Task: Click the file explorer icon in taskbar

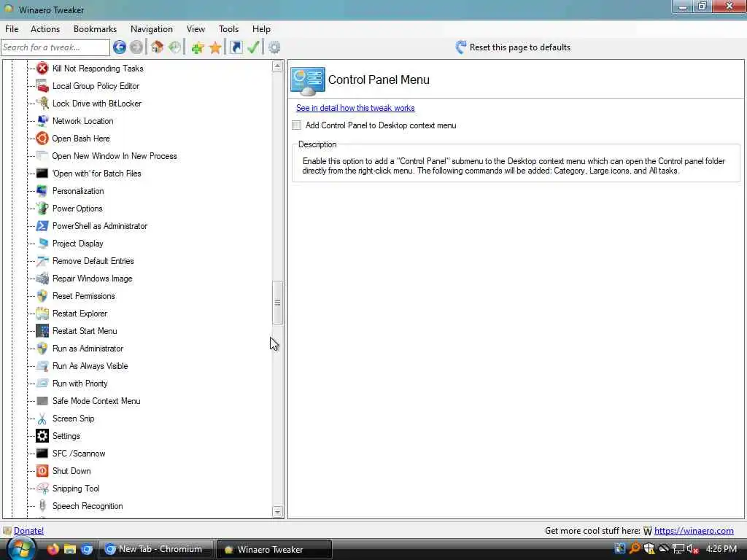Action: click(70, 549)
